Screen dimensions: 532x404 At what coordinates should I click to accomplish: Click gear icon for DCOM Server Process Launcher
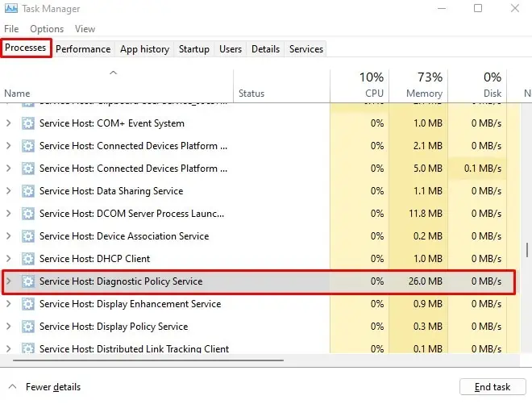[x=28, y=214]
